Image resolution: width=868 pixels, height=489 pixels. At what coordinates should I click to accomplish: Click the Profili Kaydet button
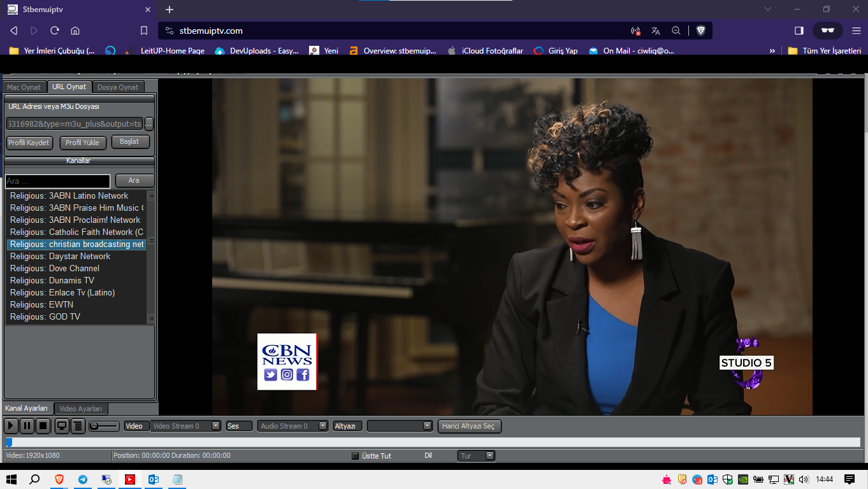[29, 143]
